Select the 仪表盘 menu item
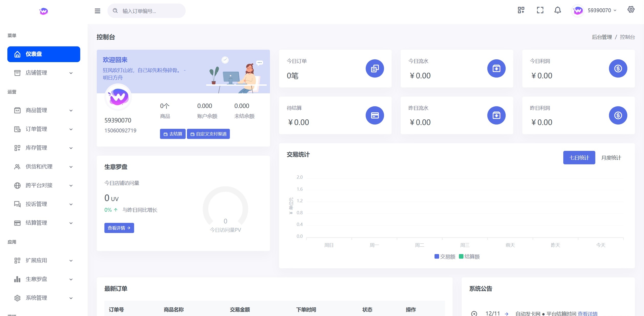This screenshot has width=644, height=316. pyautogui.click(x=44, y=54)
